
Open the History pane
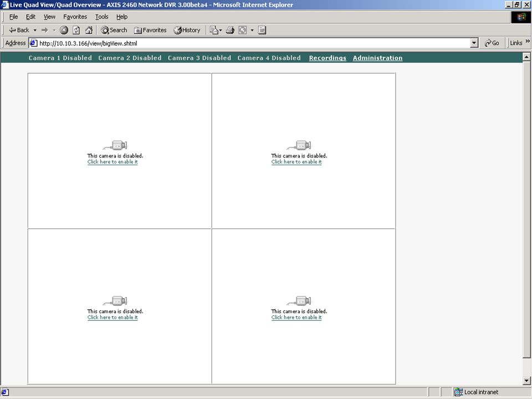click(187, 30)
